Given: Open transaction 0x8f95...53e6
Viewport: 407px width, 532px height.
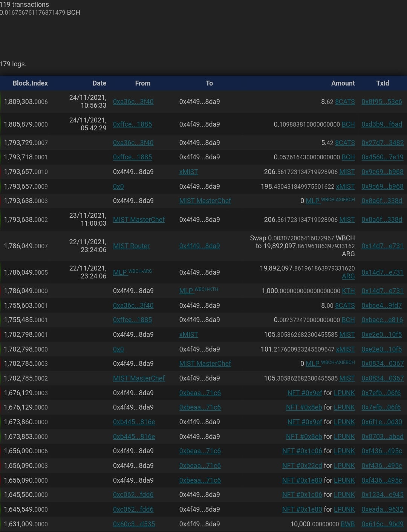Looking at the screenshot, I should (382, 102).
